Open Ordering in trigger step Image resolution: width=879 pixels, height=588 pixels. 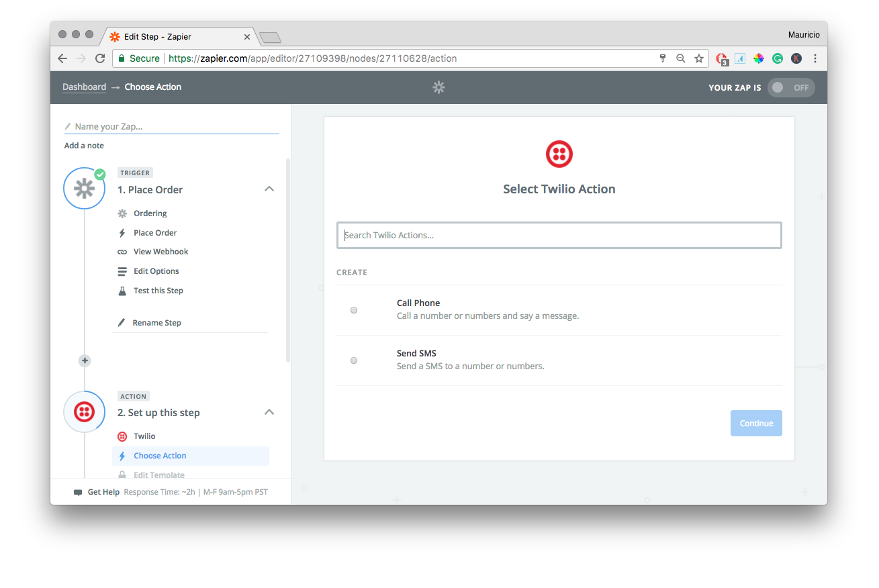coord(150,213)
